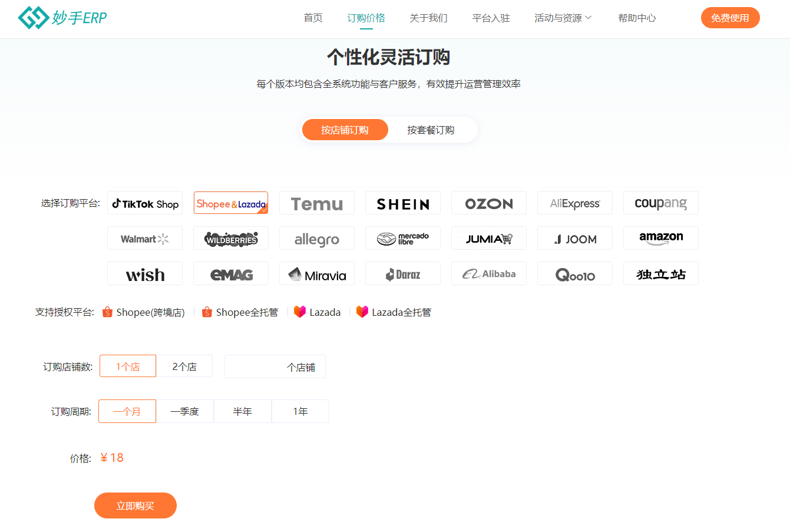
Task: Choose the Temu platform logo
Action: (317, 203)
